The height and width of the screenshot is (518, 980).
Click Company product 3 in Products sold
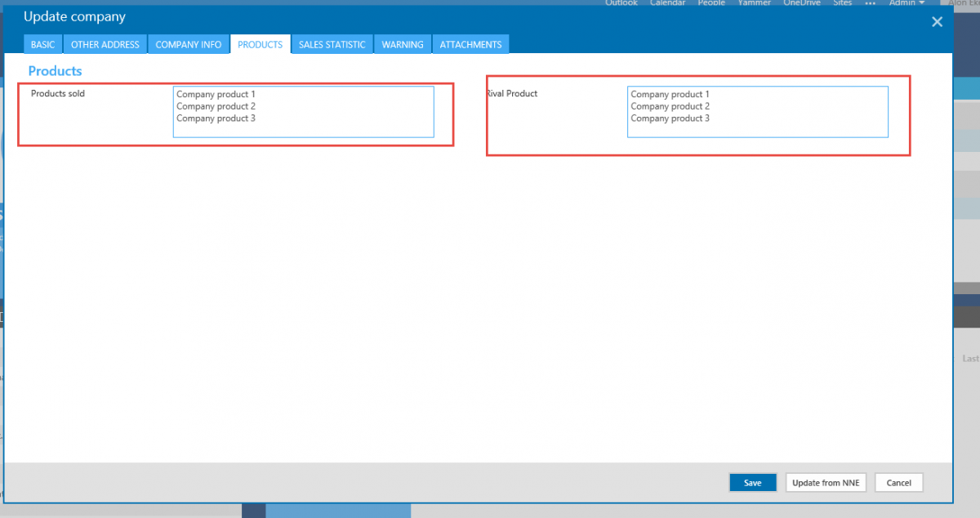tap(216, 118)
